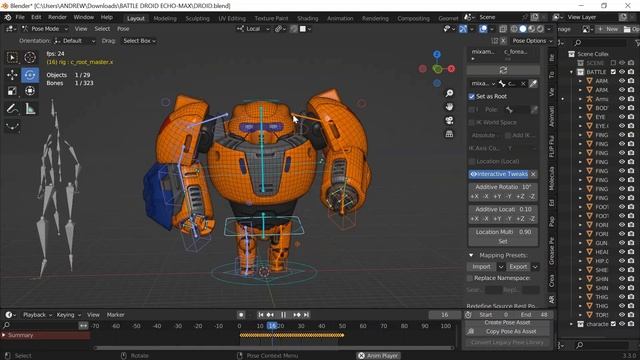Toggle character collection exclude checkbox

point(613,324)
